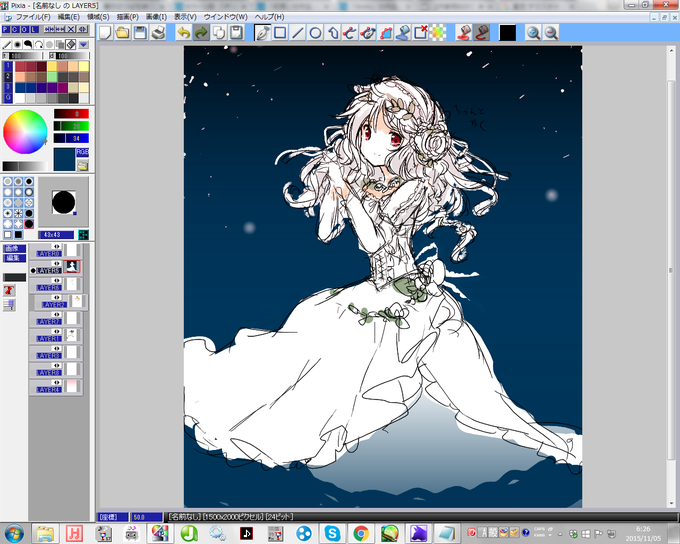Viewport: 680px width, 544px height.
Task: Open the 編集(E) menu
Action: pos(69,17)
